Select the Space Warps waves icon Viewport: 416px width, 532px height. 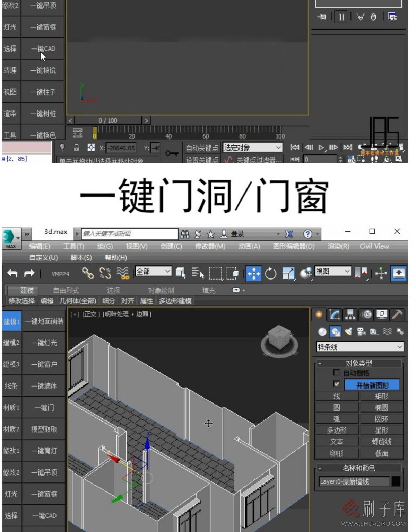pos(387,332)
